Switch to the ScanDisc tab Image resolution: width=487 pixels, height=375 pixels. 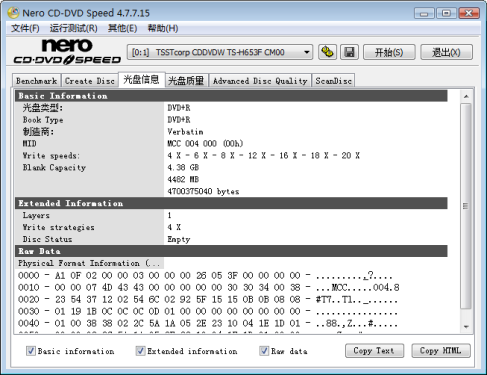[333, 81]
